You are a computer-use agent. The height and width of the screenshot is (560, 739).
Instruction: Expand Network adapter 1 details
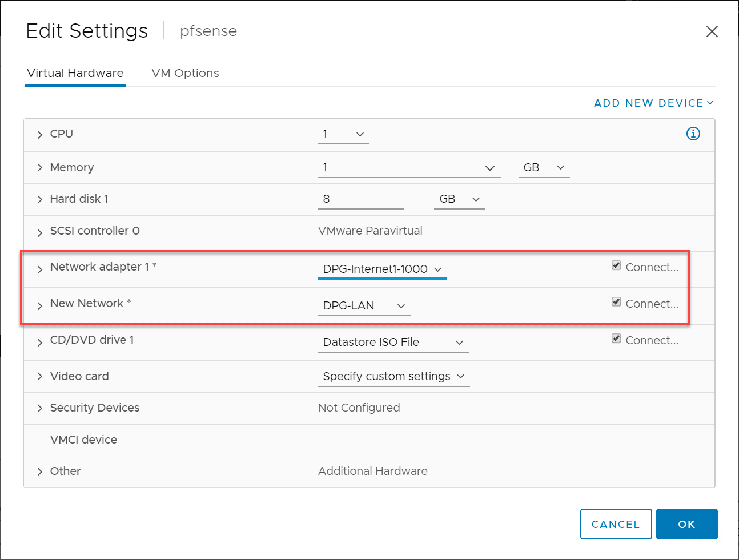(40, 269)
